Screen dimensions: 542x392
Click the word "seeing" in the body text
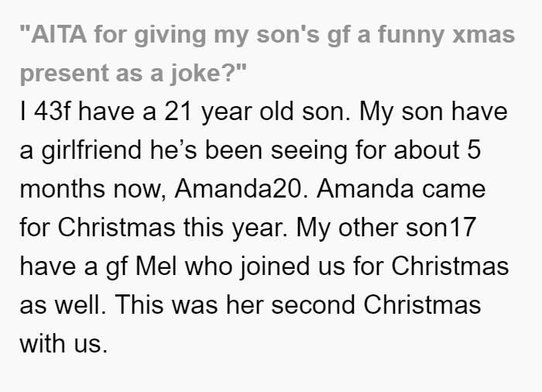coord(309,150)
